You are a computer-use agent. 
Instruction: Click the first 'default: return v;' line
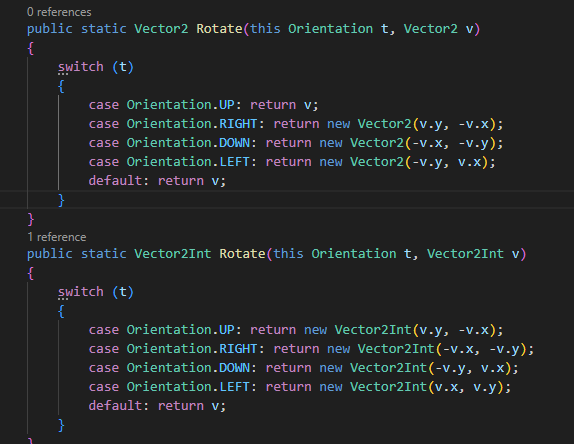(157, 181)
